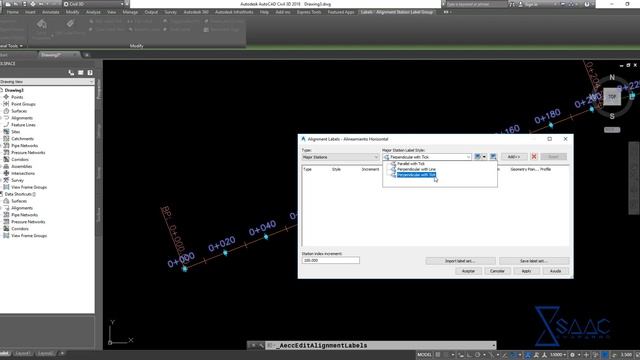640x360 pixels.
Task: Select Perpendicular with Line label style
Action: tap(416, 169)
